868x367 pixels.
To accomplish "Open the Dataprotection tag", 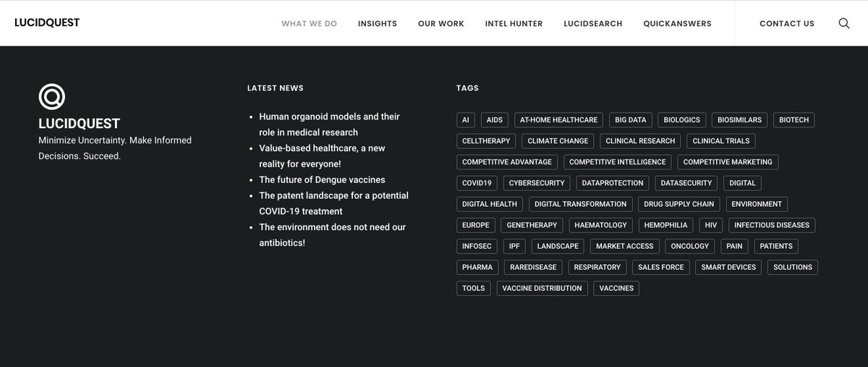I will click(x=613, y=183).
